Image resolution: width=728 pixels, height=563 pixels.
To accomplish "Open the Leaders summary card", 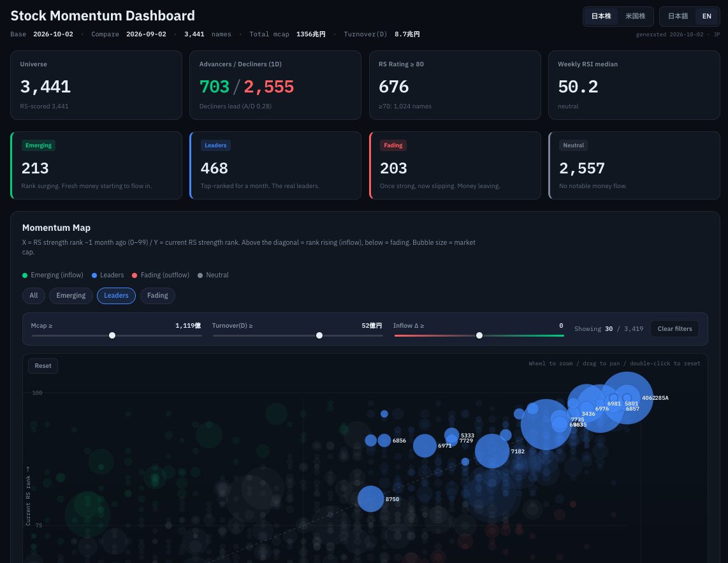I will click(x=275, y=165).
